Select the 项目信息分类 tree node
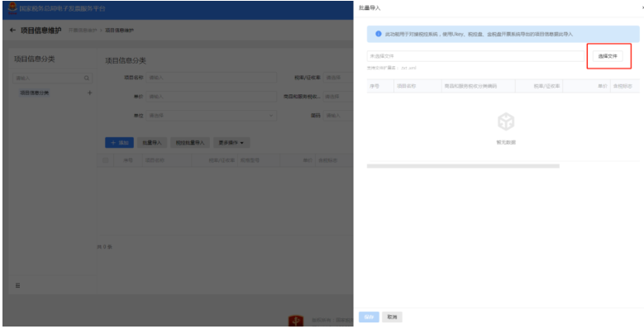 pos(35,93)
